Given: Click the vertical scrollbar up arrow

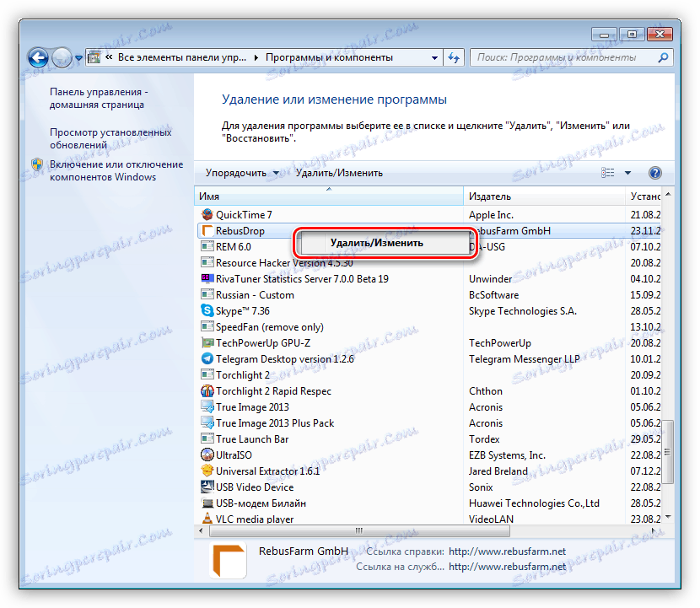Looking at the screenshot, I should pyautogui.click(x=668, y=194).
